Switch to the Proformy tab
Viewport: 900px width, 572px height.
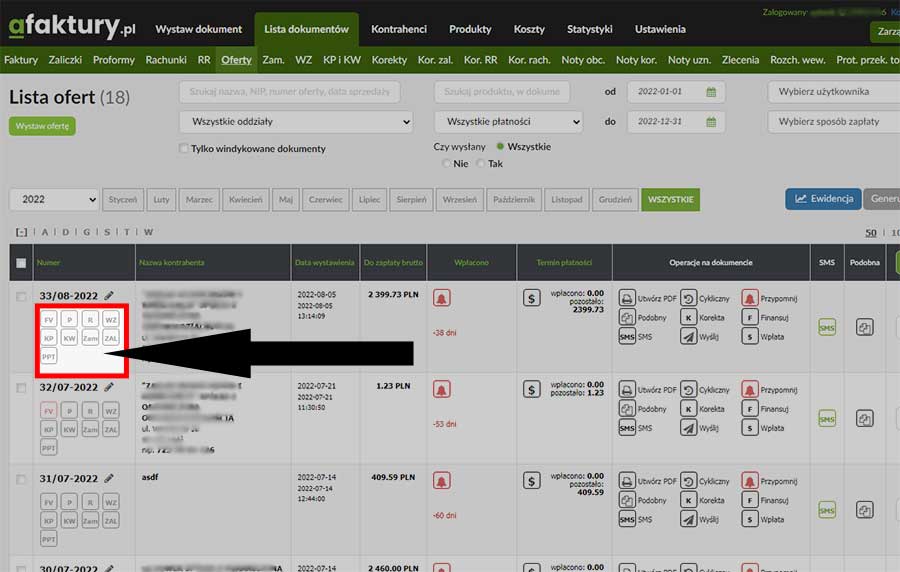point(113,60)
